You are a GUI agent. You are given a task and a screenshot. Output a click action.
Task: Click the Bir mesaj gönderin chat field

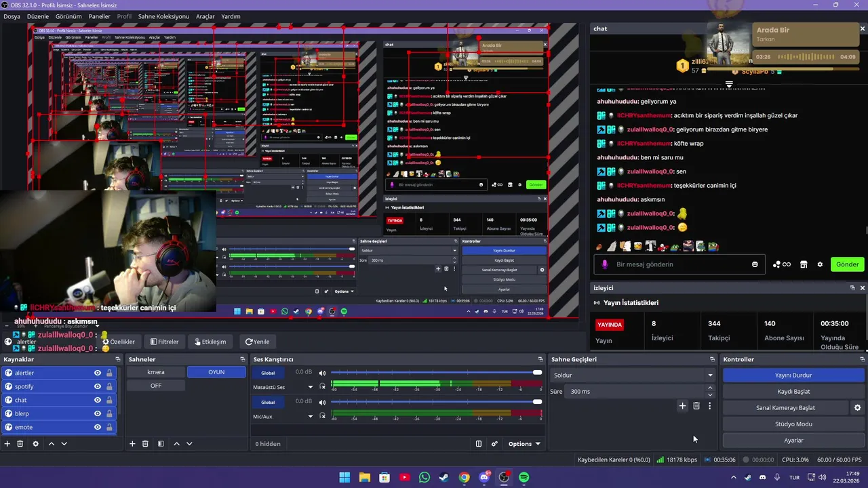tap(679, 264)
